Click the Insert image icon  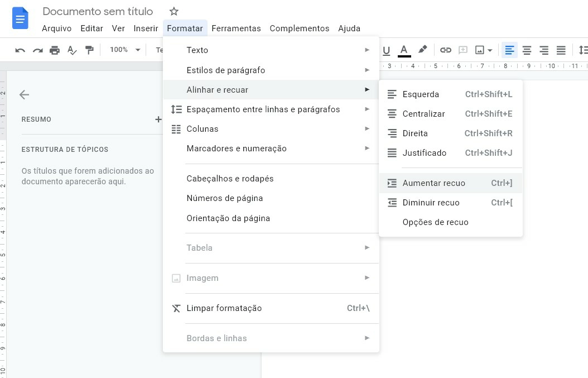pyautogui.click(x=480, y=50)
